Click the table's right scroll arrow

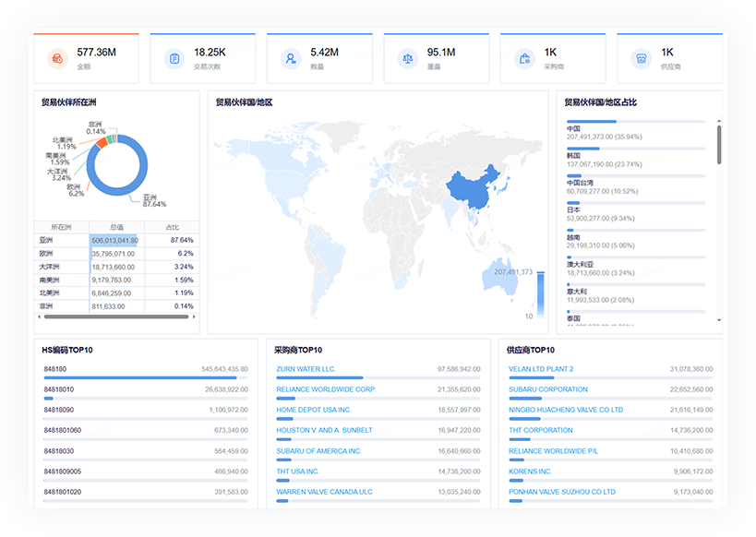click(x=195, y=316)
